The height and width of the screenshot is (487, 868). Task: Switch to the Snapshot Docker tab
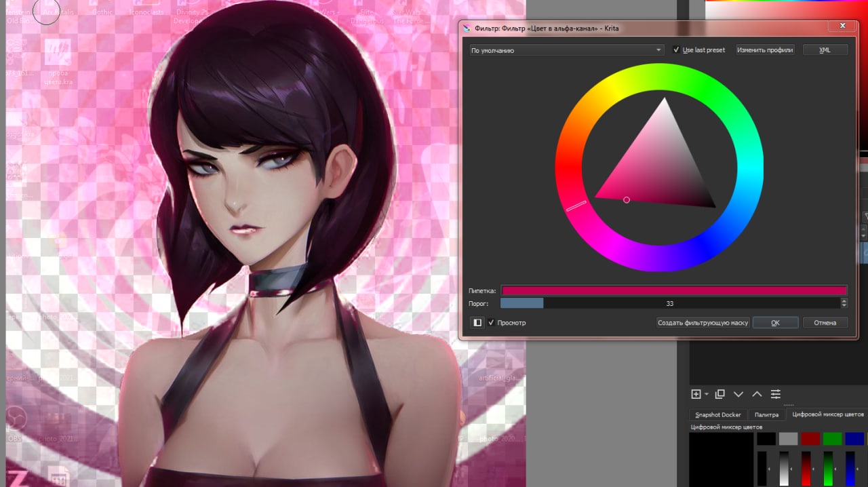717,414
